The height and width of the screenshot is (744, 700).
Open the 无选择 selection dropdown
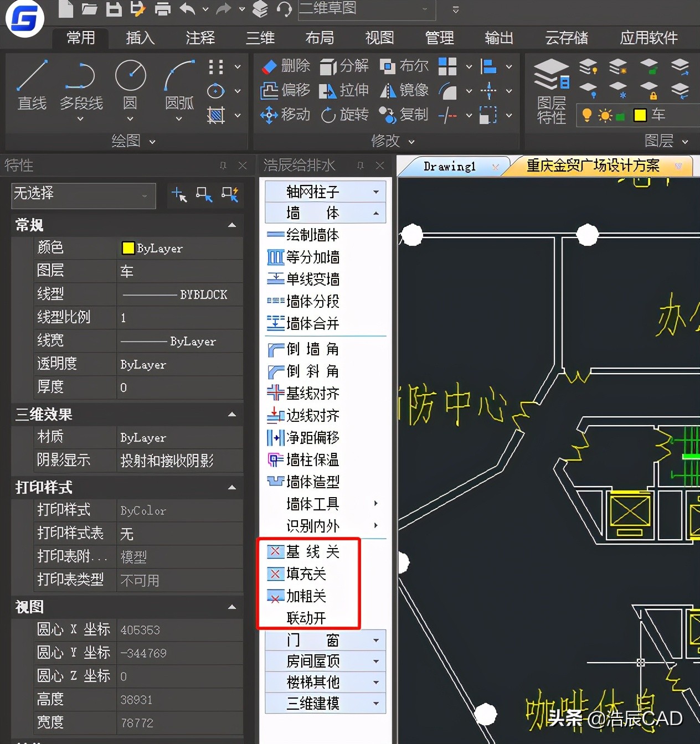point(84,195)
